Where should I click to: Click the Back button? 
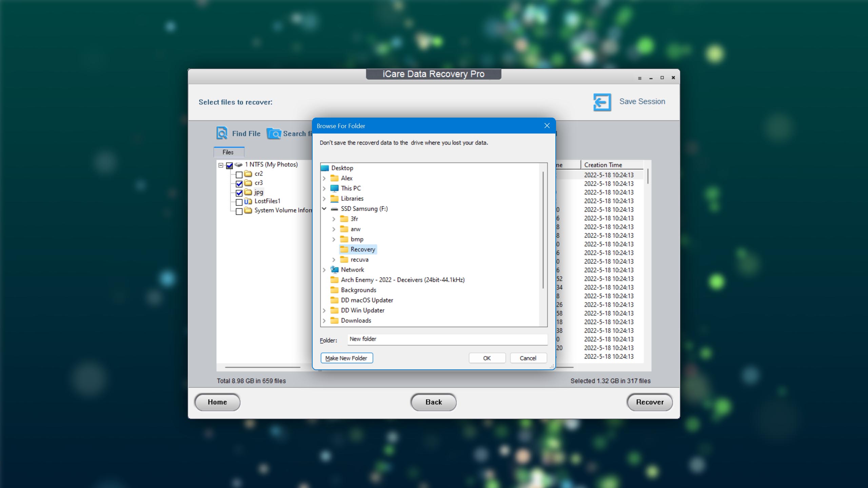pos(434,402)
